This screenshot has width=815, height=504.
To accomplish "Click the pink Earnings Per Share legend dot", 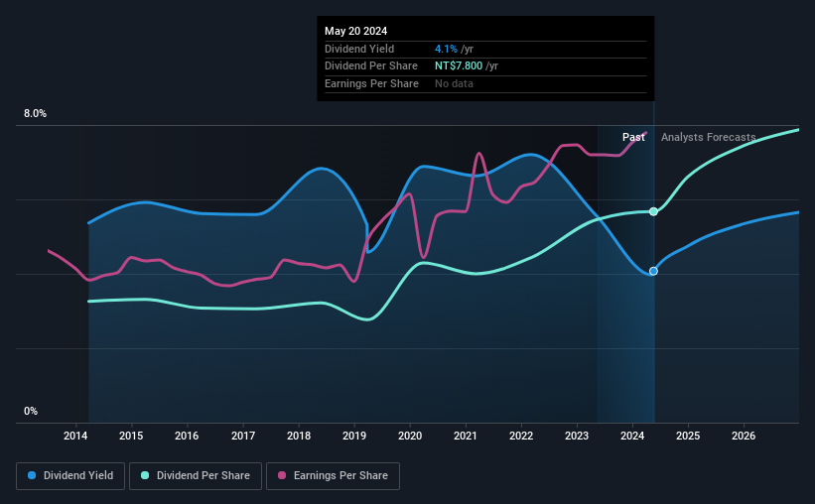I will pyautogui.click(x=282, y=475).
